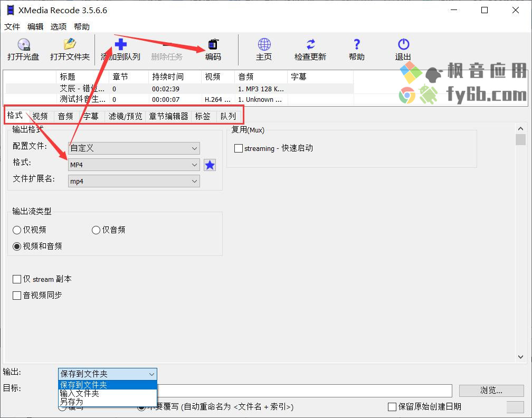Screen dimensions: 532x418
Task: Quit using the 退出 power icon
Action: click(403, 44)
